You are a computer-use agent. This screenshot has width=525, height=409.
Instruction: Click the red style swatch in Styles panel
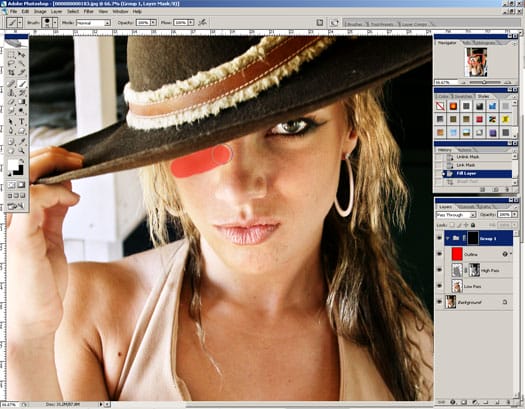pyautogui.click(x=479, y=119)
